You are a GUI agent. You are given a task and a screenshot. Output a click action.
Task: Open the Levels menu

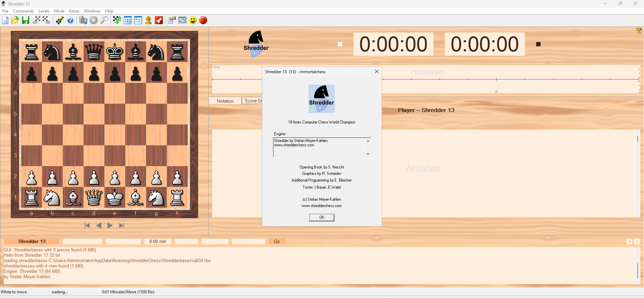click(44, 11)
